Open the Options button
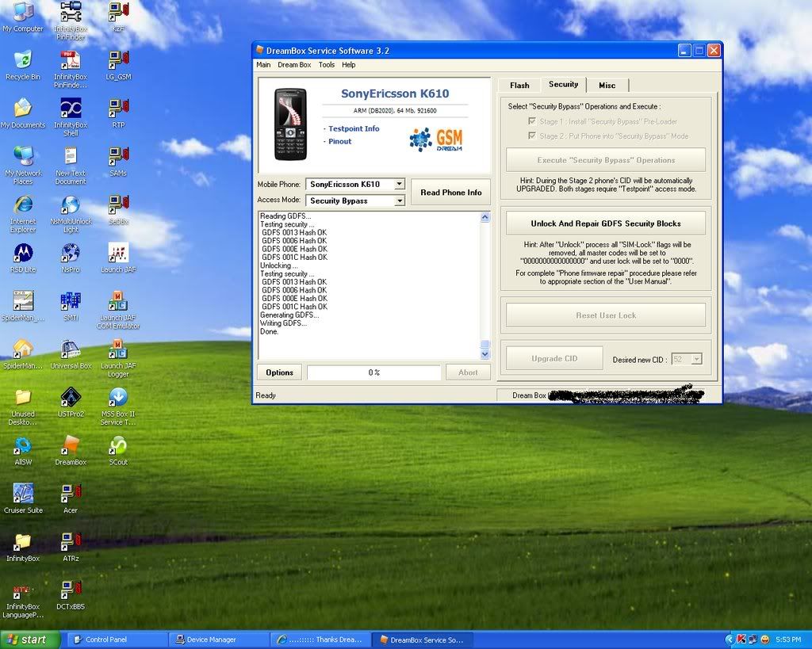The height and width of the screenshot is (649, 812). tap(280, 372)
